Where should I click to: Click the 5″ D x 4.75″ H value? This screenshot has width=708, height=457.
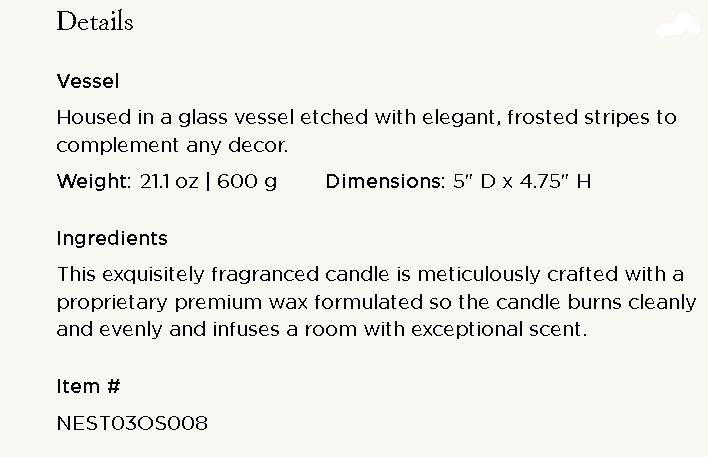click(522, 182)
